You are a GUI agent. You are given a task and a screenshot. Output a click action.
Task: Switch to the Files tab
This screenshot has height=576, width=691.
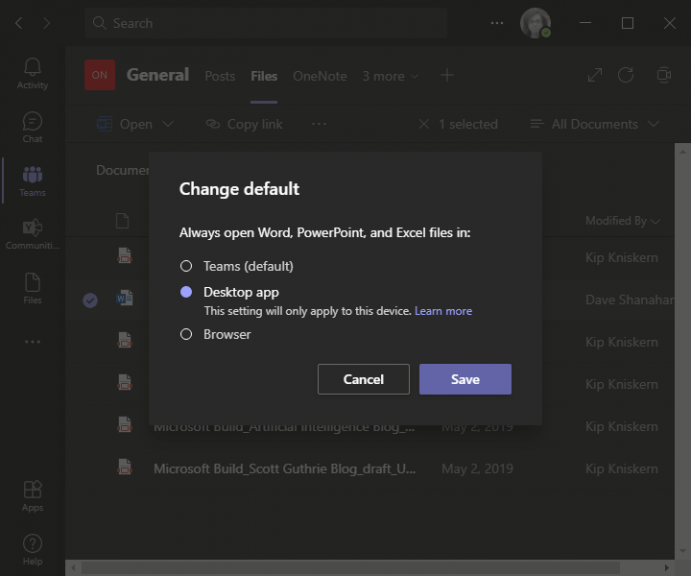(264, 76)
